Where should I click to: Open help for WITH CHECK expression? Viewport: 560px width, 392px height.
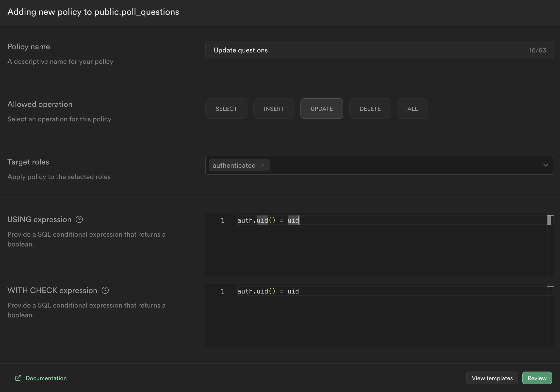coord(105,291)
